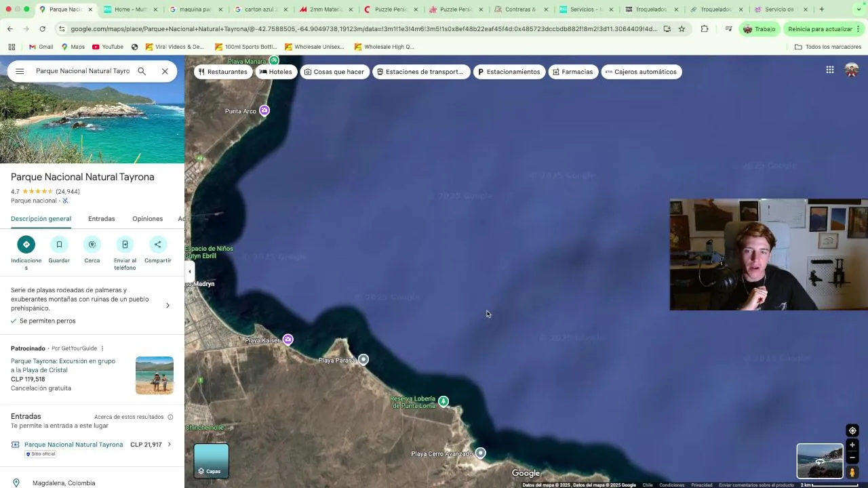Click the info icon next to Acerca de estos resultados
The width and height of the screenshot is (868, 488).
(x=170, y=417)
